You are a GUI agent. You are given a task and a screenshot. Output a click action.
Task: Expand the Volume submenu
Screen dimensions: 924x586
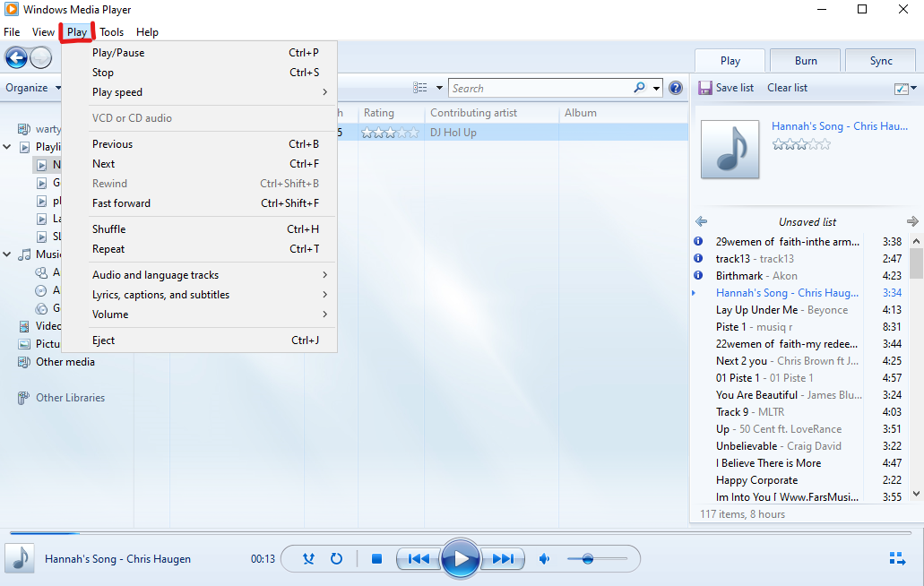tap(199, 315)
